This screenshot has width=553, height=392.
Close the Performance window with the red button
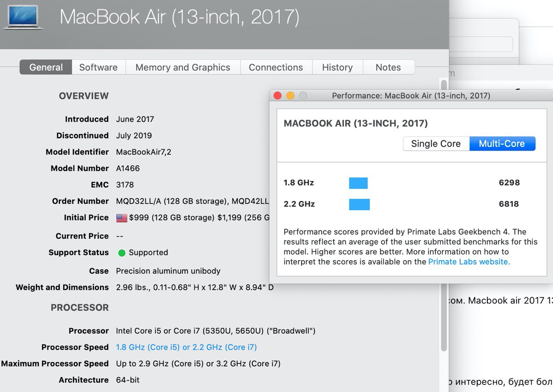278,96
